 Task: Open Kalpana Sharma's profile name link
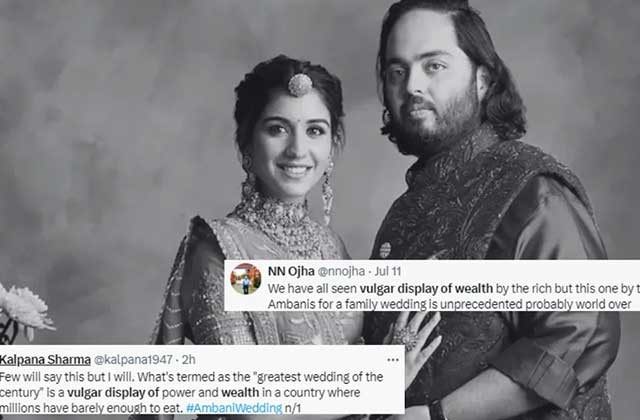point(45,360)
